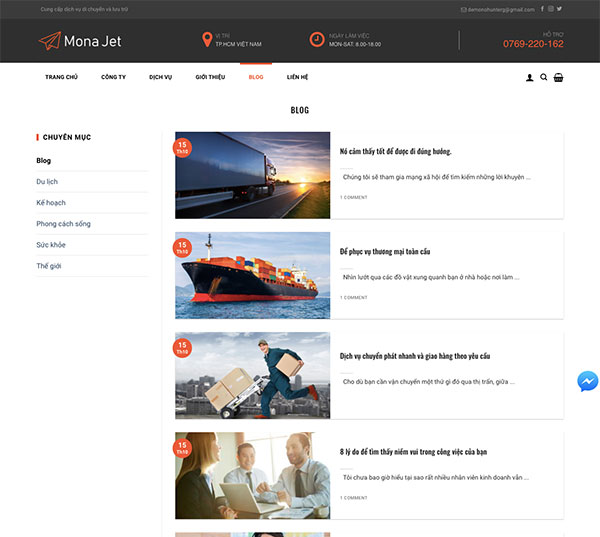Click the excerpt 'Cho dù bạn cần vận chuyển'

coord(429,382)
